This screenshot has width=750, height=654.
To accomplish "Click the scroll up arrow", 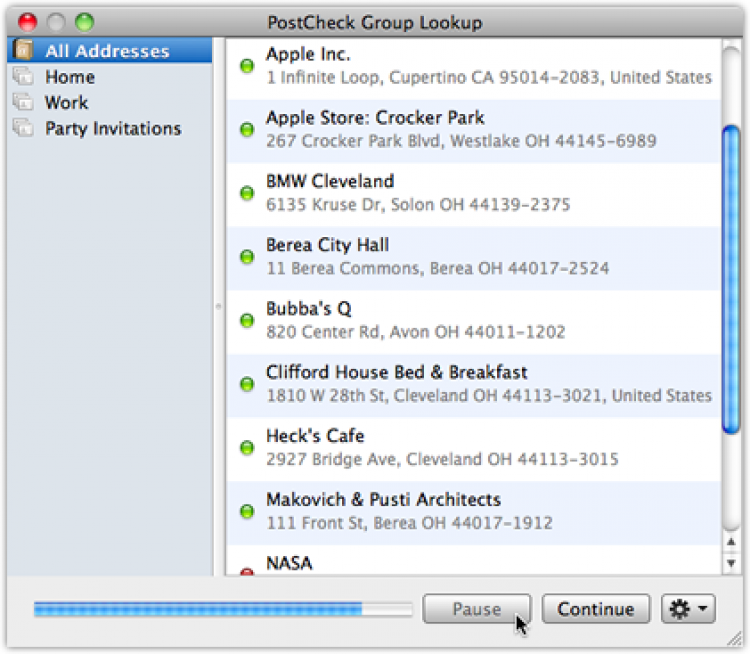I will point(731,542).
